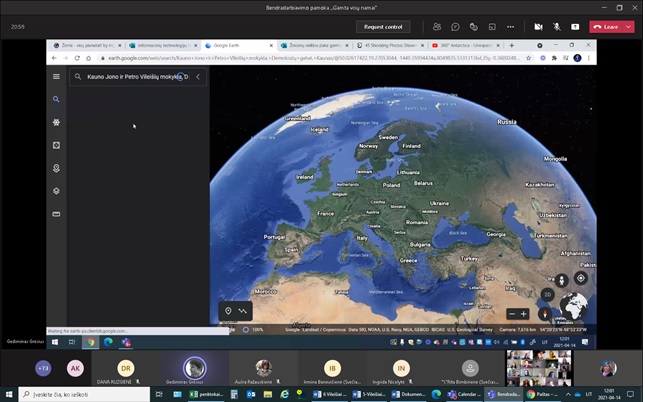Screen dimensions: 645x402
Task: Open Teams meeting chat
Action: [x=455, y=27]
